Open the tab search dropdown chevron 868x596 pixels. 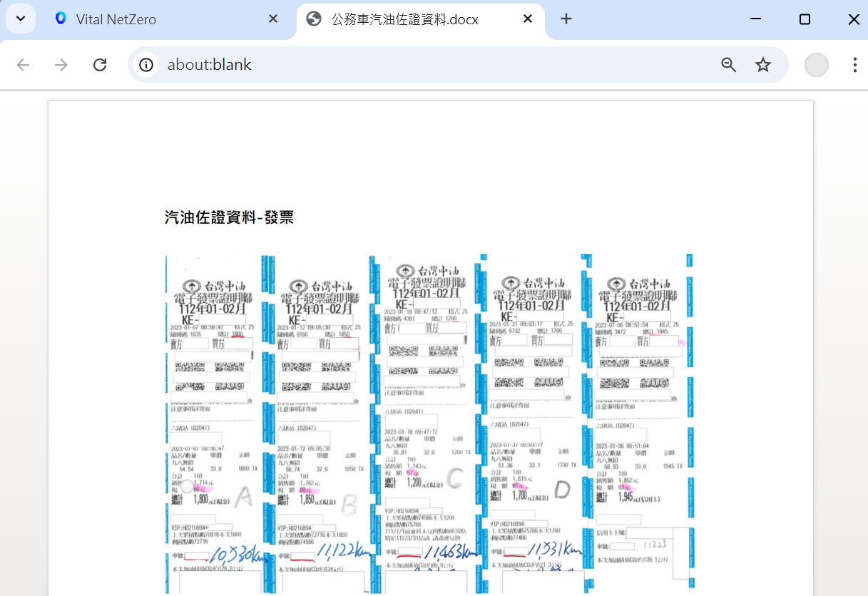[21, 19]
